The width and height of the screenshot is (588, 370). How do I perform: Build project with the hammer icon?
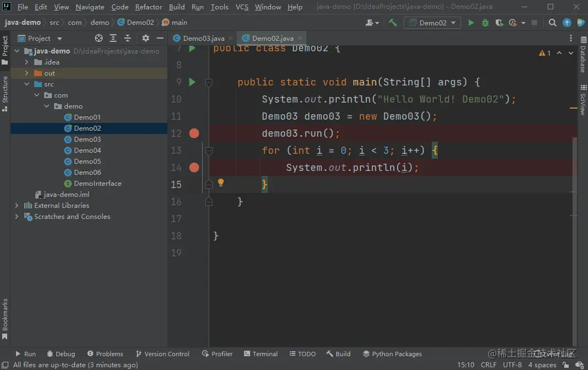click(x=393, y=23)
